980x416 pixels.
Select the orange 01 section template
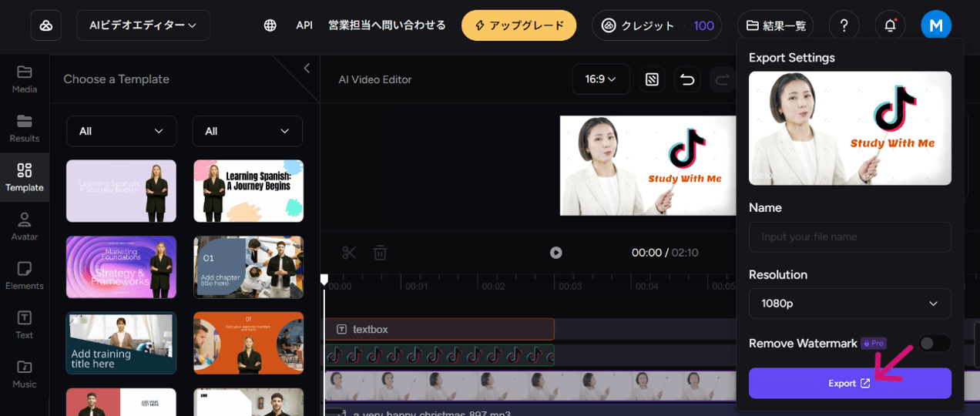coord(248,343)
